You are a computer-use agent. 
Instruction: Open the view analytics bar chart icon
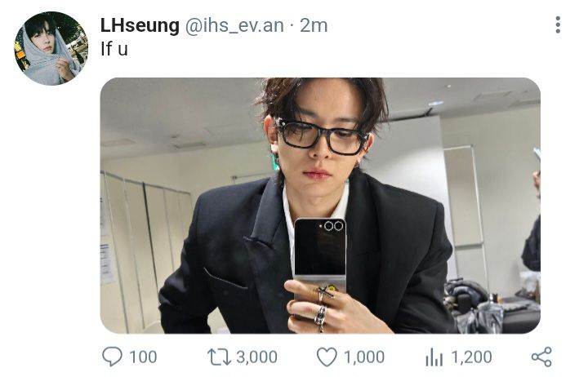434,357
